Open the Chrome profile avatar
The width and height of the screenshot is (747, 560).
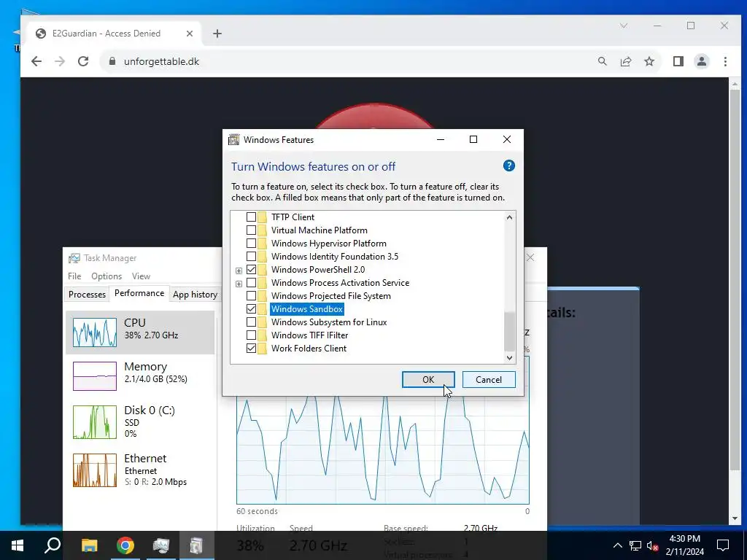click(x=701, y=61)
